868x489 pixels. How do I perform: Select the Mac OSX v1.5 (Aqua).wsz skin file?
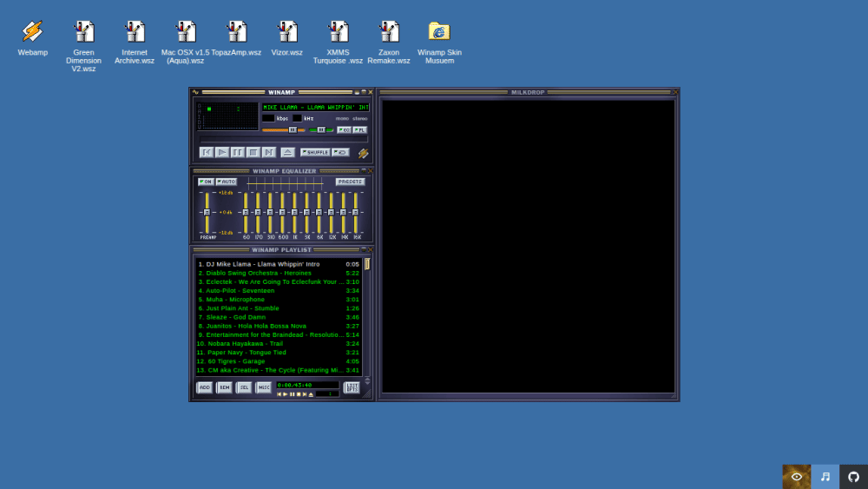[186, 42]
